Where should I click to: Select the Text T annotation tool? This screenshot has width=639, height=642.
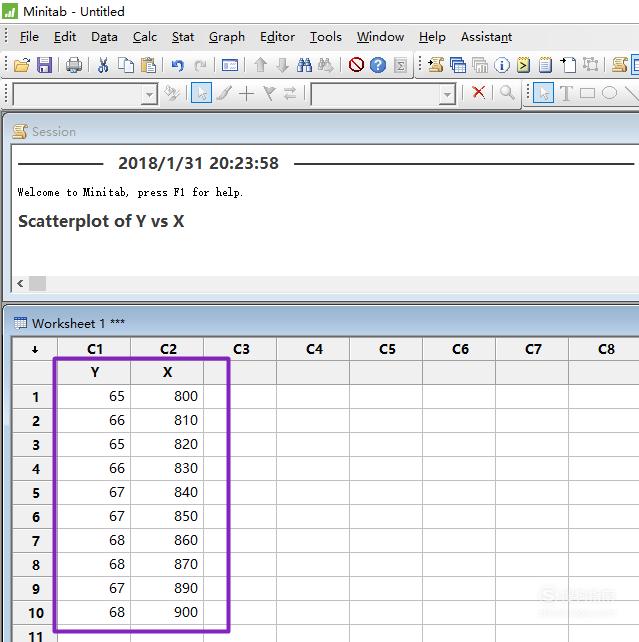[566, 93]
